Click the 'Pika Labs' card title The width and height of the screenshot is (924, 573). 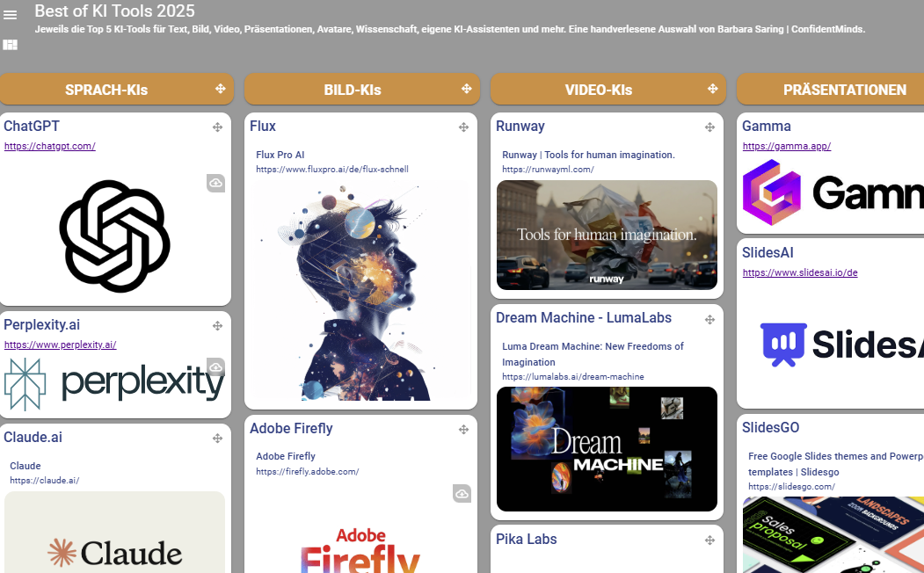click(x=527, y=539)
